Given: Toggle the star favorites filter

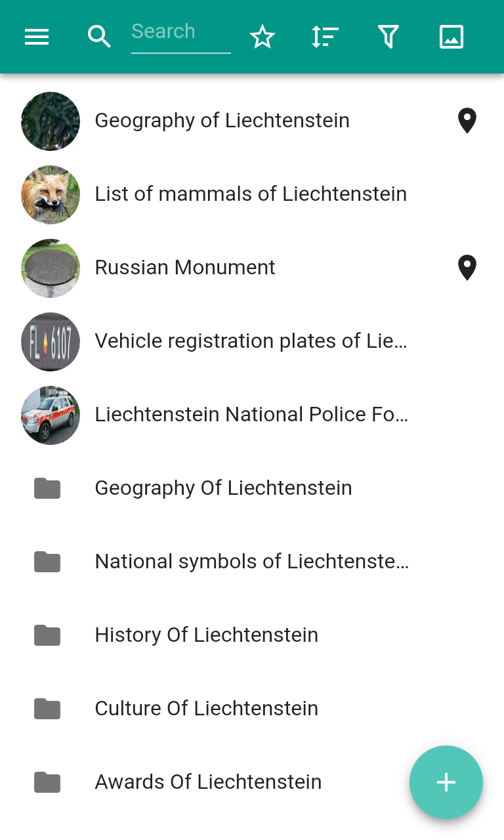Looking at the screenshot, I should point(262,37).
